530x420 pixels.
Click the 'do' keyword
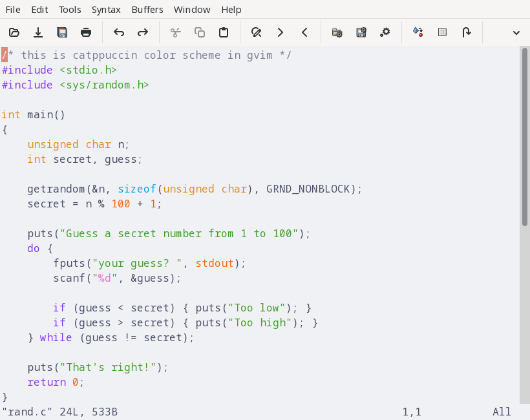(x=34, y=248)
